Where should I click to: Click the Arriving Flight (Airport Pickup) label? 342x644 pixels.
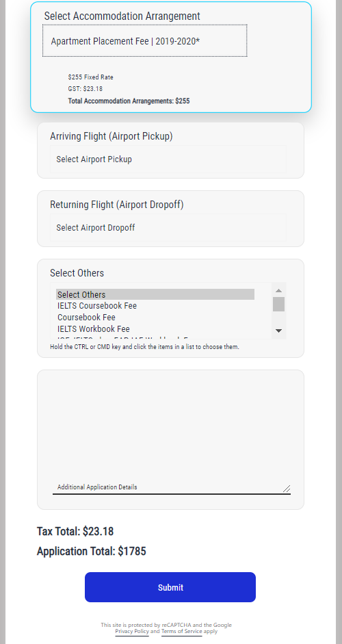111,136
